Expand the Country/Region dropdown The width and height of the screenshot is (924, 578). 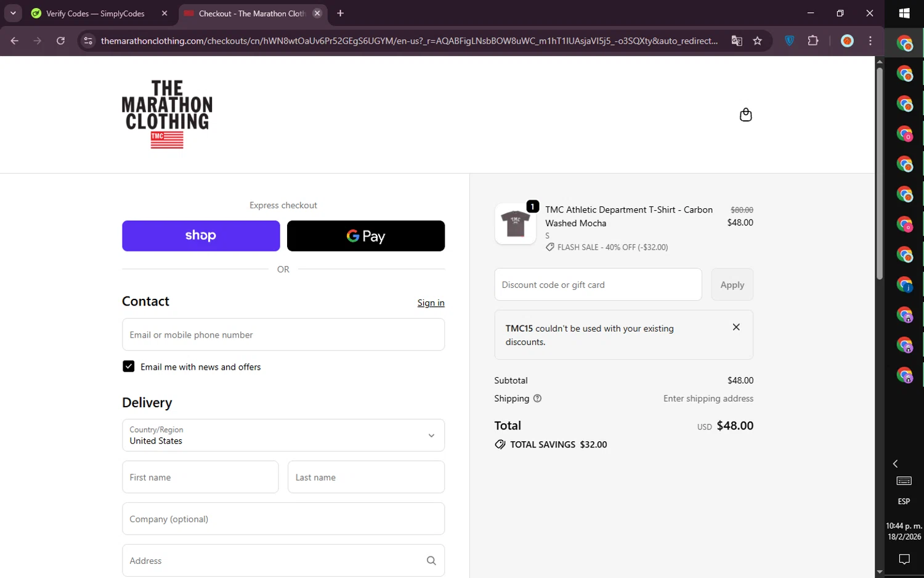click(283, 435)
